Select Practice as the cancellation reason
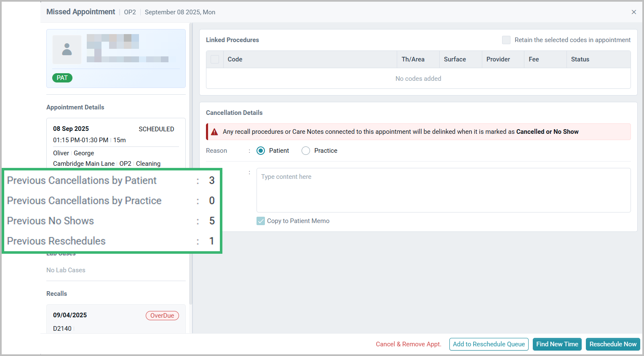The image size is (644, 356). click(x=305, y=150)
